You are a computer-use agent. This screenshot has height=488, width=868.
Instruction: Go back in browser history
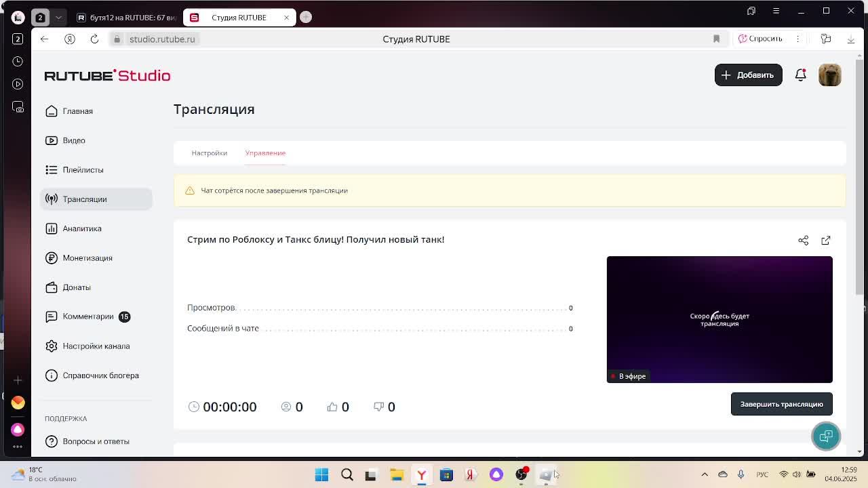44,39
